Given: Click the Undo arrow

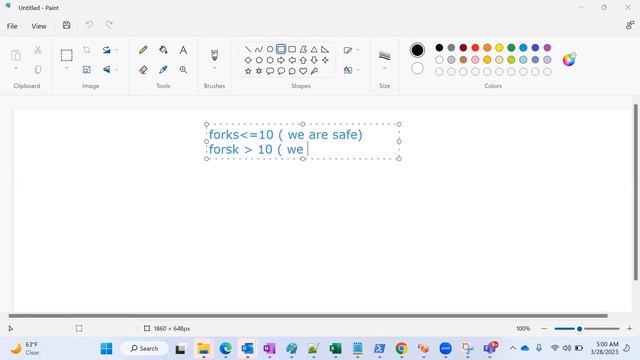Looking at the screenshot, I should click(x=89, y=25).
